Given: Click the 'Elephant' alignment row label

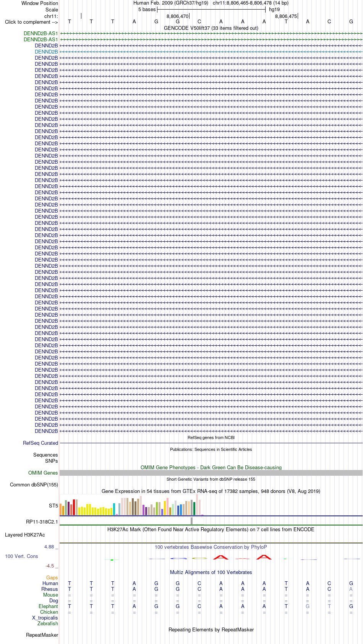Looking at the screenshot, I should (x=48, y=606).
